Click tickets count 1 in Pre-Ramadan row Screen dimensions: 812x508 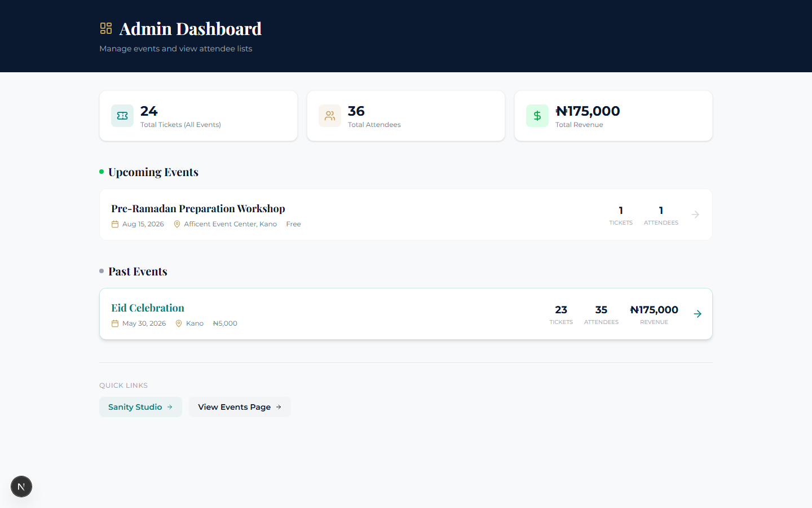tap(621, 210)
